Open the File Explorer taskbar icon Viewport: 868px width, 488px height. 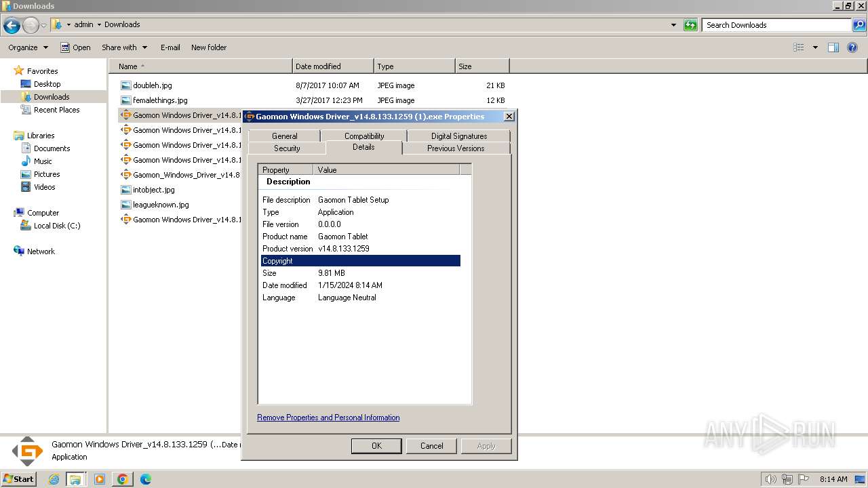pyautogui.click(x=75, y=479)
